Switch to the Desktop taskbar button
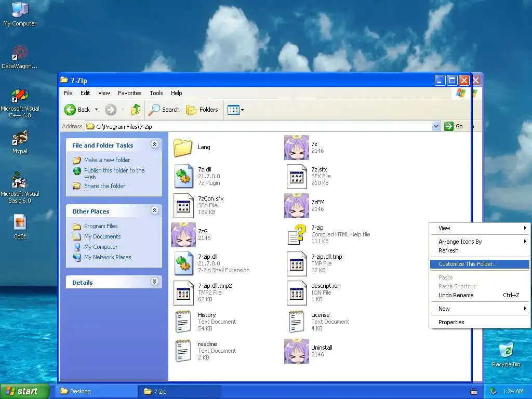Screen dimensions: 532x399 point(97,392)
